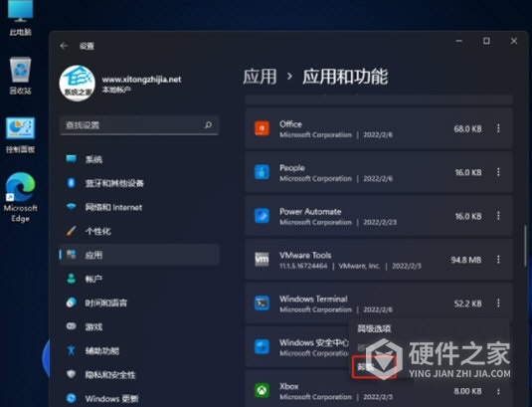Screen dimensions: 532x407
Task: Open more options for People
Action: (498, 172)
